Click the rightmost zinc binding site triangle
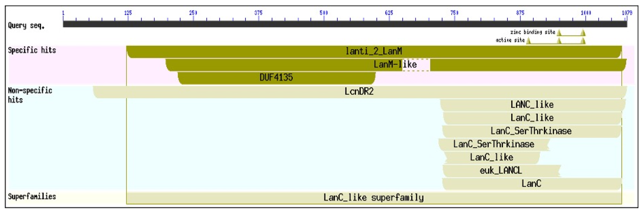The width and height of the screenshot is (644, 212). click(583, 33)
